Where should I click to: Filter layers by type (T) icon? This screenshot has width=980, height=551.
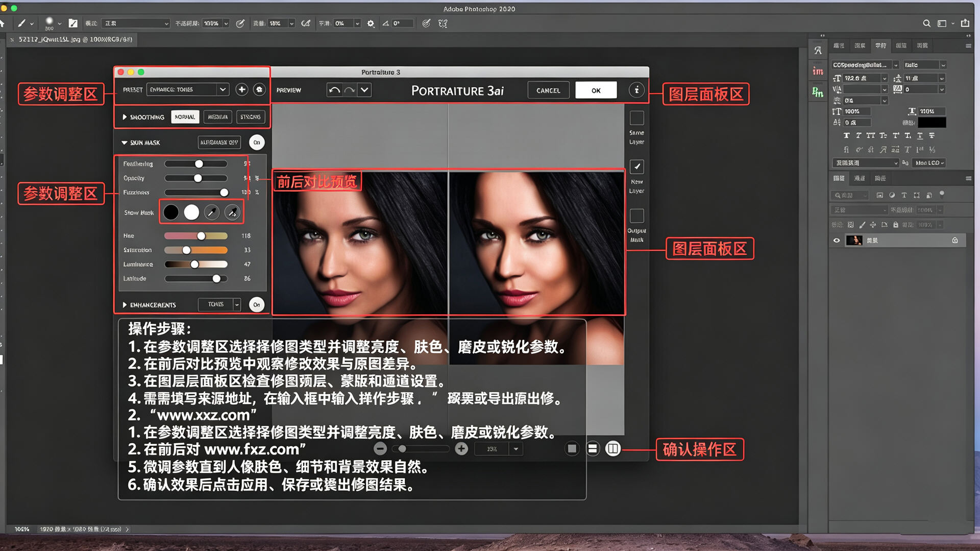(904, 195)
